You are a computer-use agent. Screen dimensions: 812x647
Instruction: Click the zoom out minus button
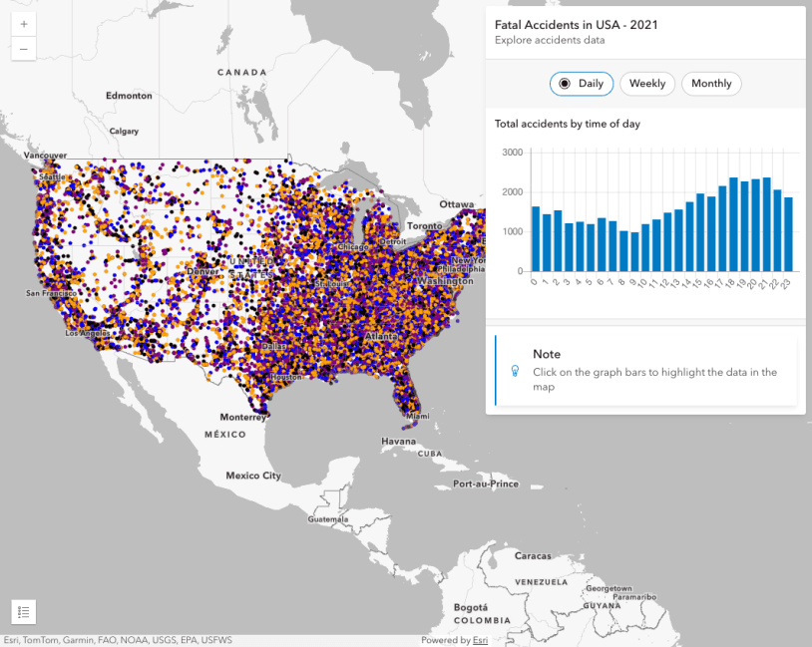click(24, 48)
